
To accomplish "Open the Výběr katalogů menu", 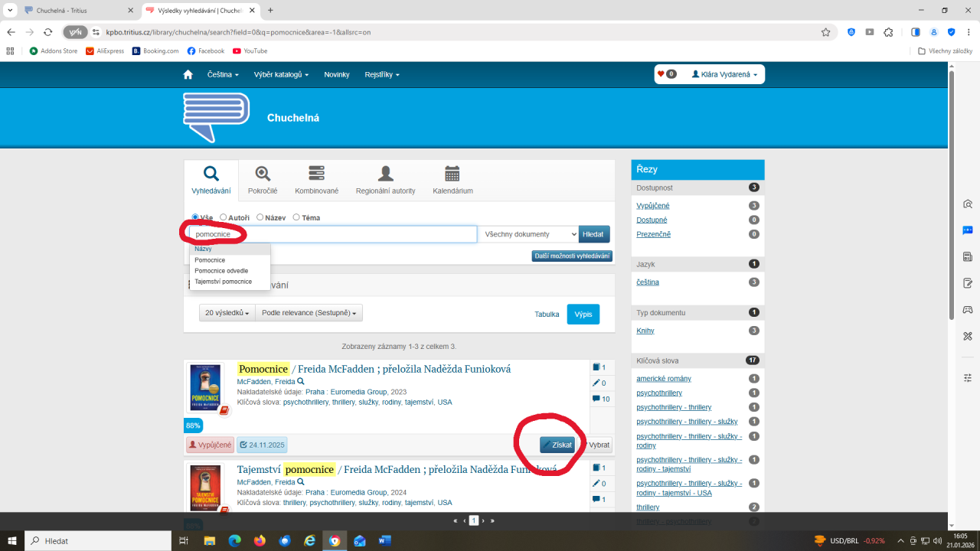I will click(281, 74).
